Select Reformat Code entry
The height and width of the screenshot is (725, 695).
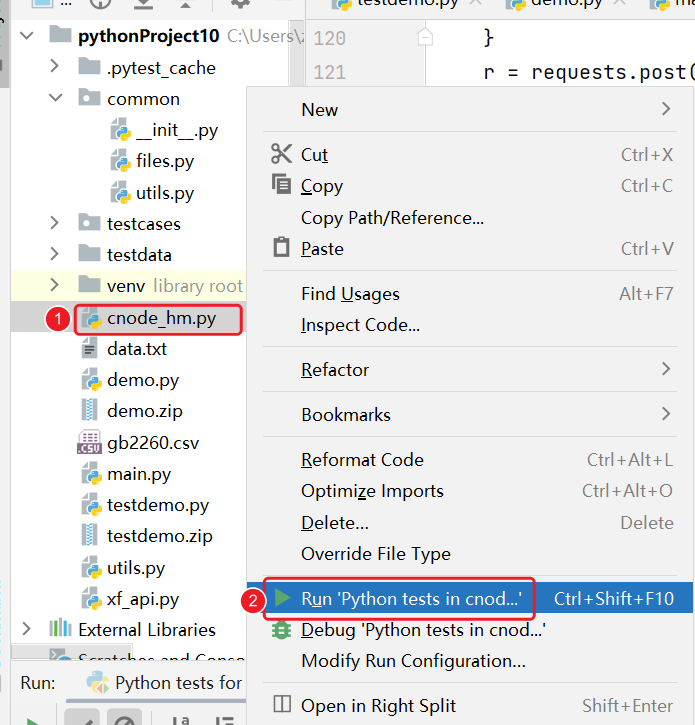(470, 460)
